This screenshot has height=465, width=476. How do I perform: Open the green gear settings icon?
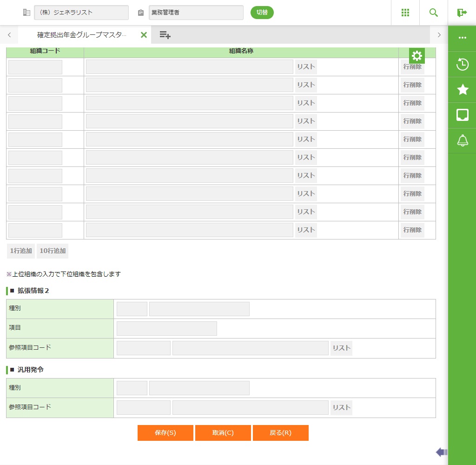click(417, 56)
